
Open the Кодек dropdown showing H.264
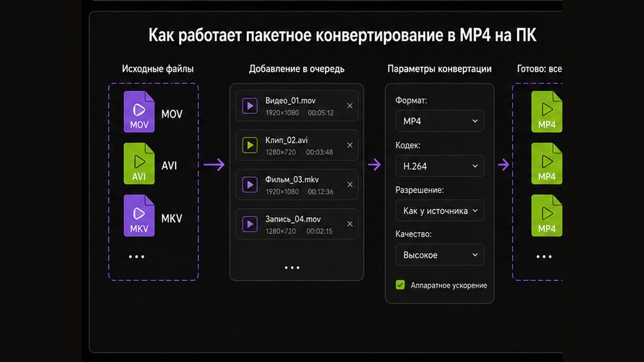(440, 166)
